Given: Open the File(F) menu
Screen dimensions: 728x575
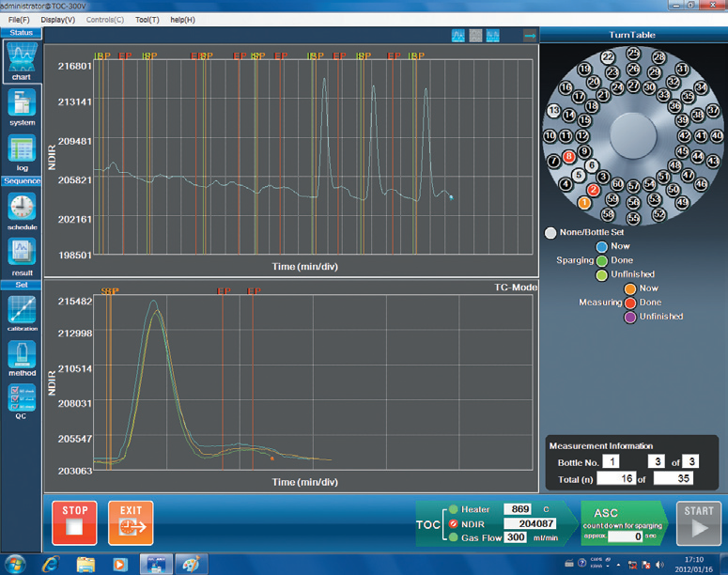Looking at the screenshot, I should pyautogui.click(x=19, y=19).
